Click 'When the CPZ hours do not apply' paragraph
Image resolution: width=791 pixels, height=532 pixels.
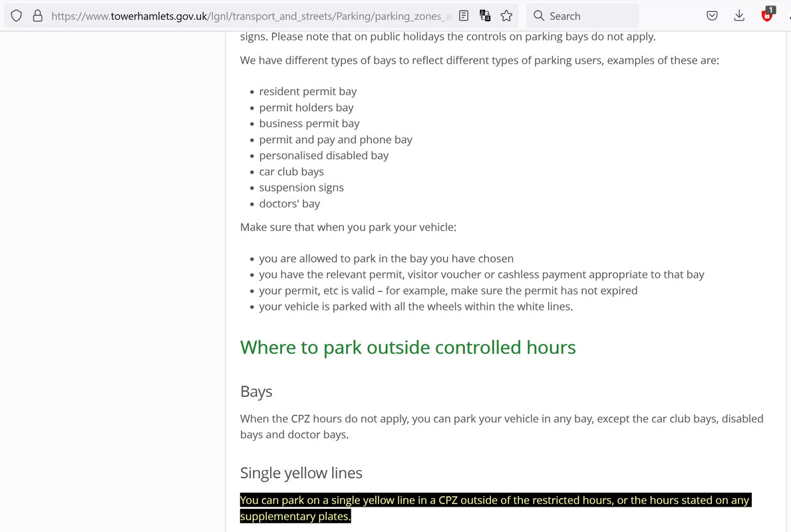[502, 427]
